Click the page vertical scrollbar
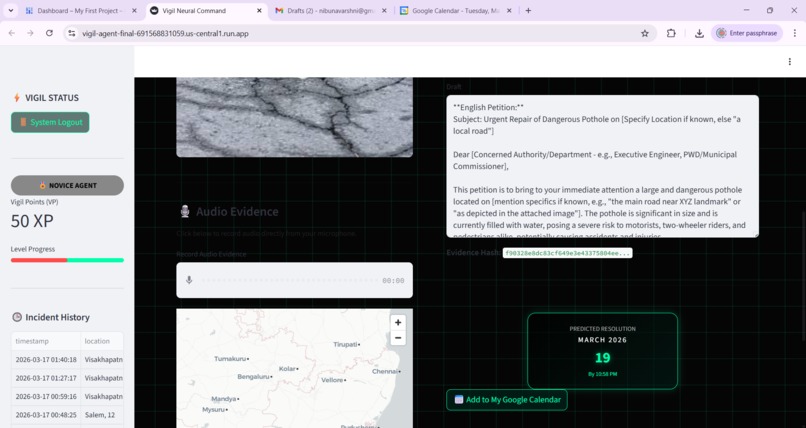806x428 pixels. [803, 275]
